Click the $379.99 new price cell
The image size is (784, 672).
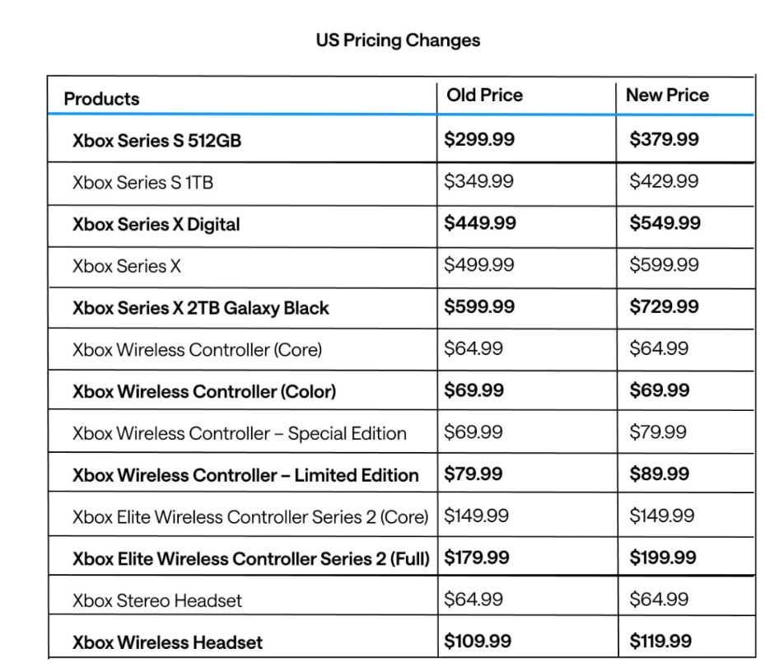pyautogui.click(x=664, y=139)
